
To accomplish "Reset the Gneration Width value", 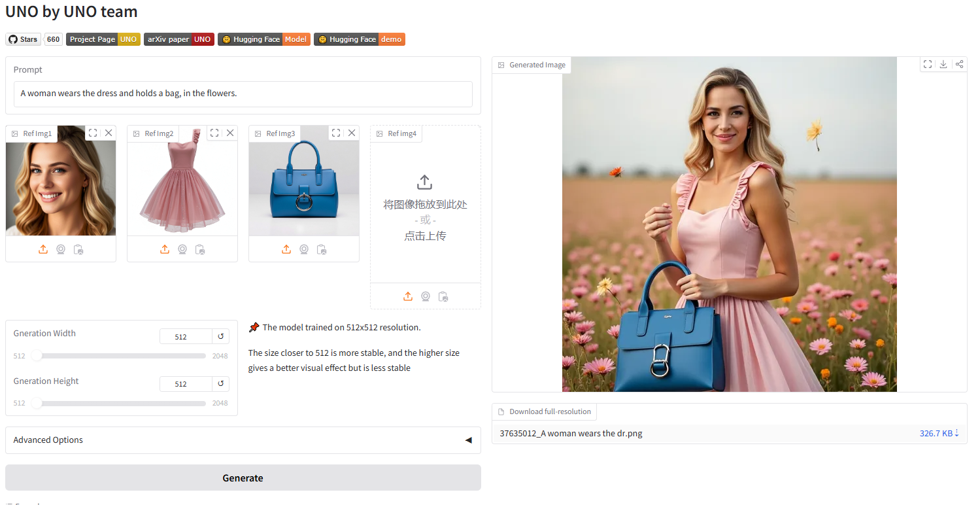I will point(221,337).
